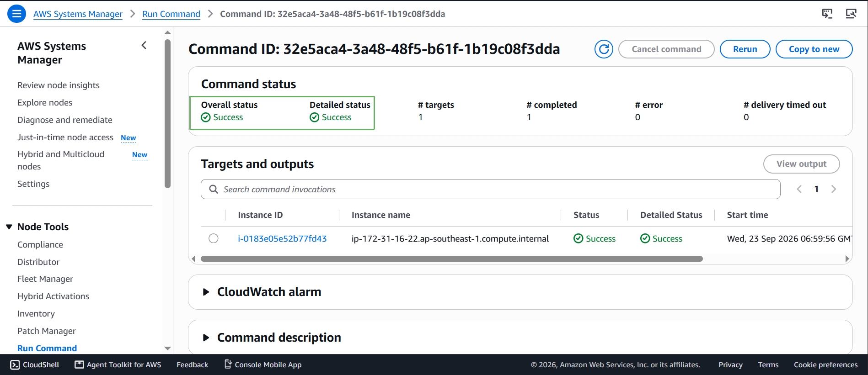Open Hybrid Activations
Image resolution: width=868 pixels, height=375 pixels.
coord(53,296)
